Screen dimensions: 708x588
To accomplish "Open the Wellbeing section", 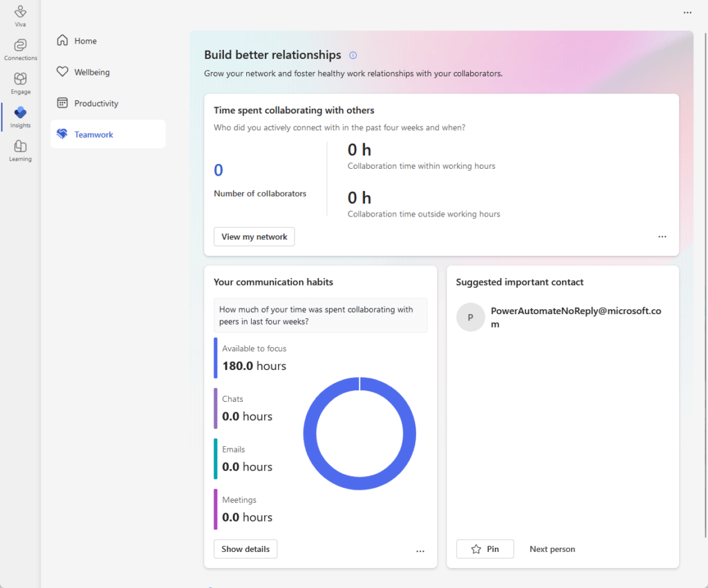I will (x=108, y=72).
